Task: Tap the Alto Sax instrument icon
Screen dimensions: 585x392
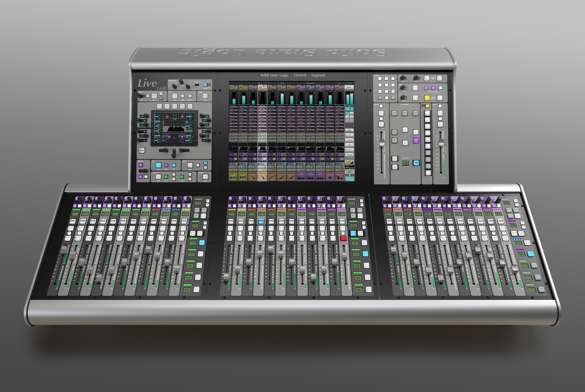Action: coord(262,177)
